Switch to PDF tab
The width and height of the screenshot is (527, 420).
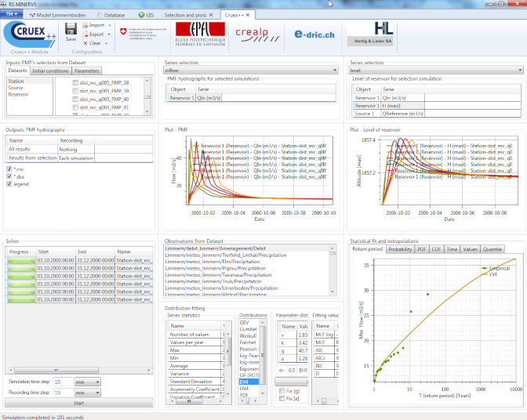coord(422,249)
